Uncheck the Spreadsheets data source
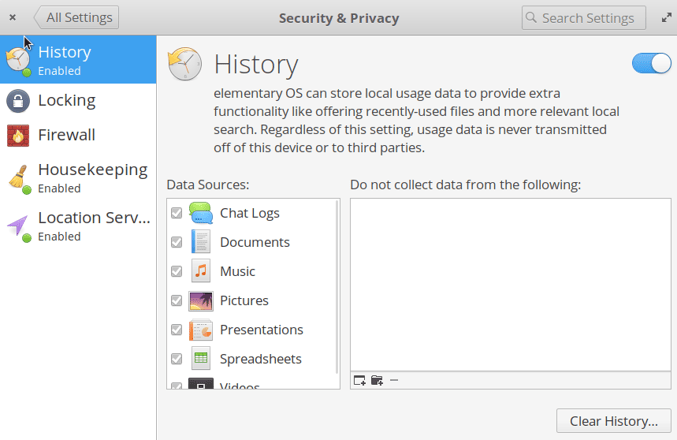This screenshot has height=440, width=677. coord(177,358)
